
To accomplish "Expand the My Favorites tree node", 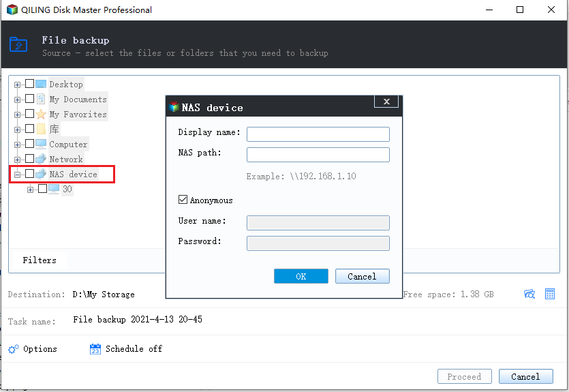I will tap(17, 115).
